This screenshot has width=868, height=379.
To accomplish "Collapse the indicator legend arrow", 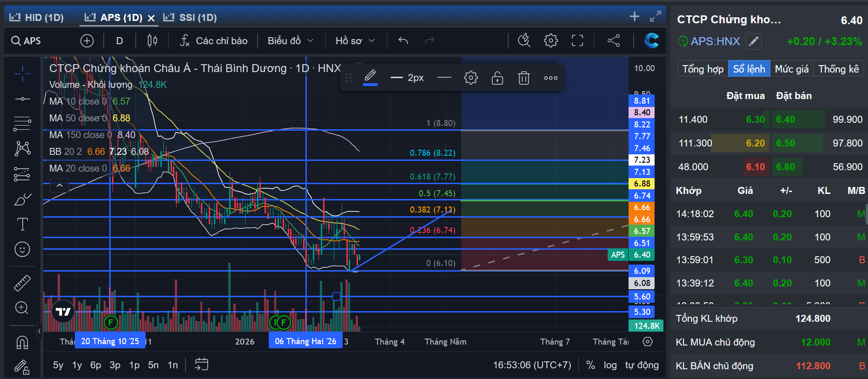I will [x=60, y=185].
